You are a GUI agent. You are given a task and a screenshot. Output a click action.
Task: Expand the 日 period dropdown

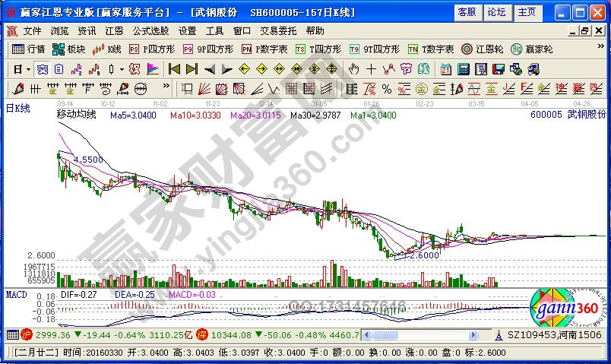(27, 68)
